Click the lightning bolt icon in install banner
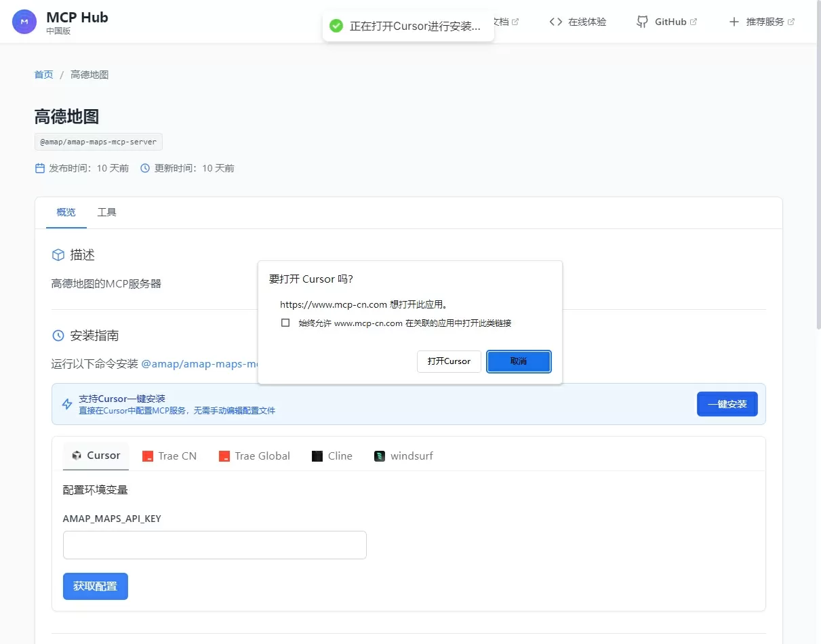The width and height of the screenshot is (821, 644). coord(67,404)
